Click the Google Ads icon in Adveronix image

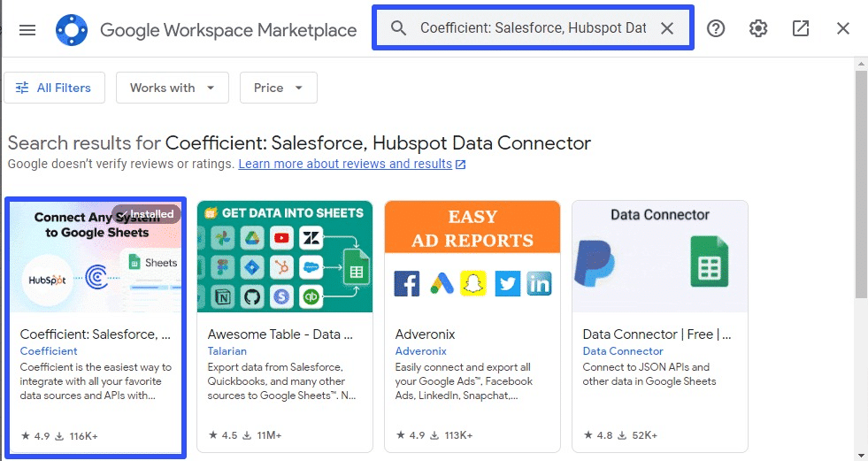click(442, 283)
